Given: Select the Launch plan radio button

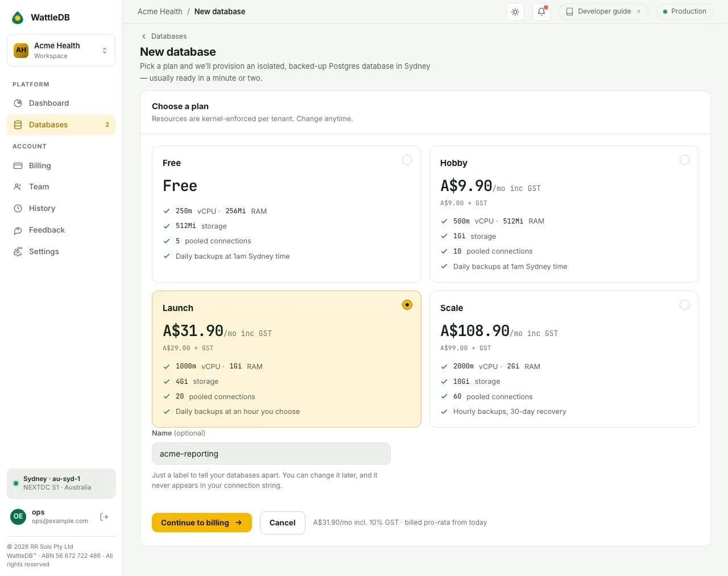Looking at the screenshot, I should [x=407, y=305].
